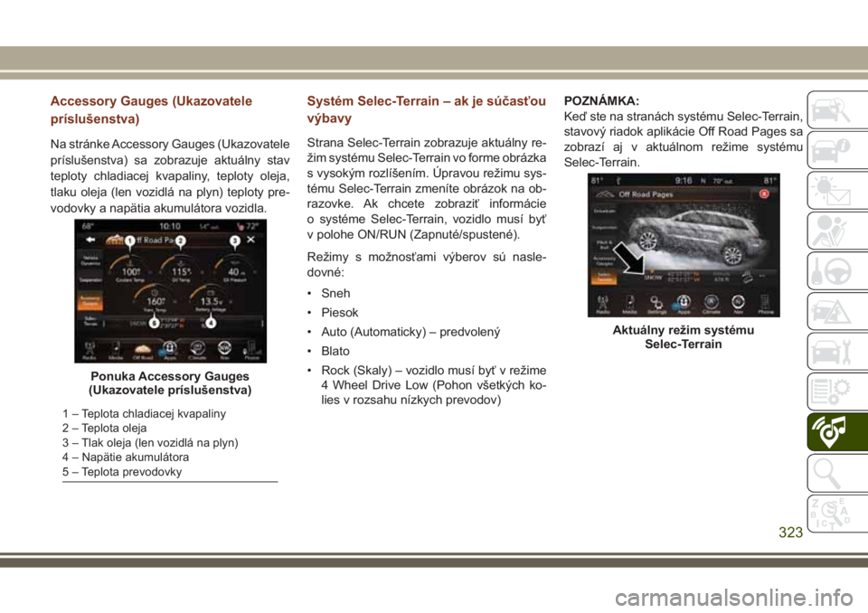Click the Trans Temp gauge showing 160
Viewport: 868px width, 613px height.
(x=156, y=299)
